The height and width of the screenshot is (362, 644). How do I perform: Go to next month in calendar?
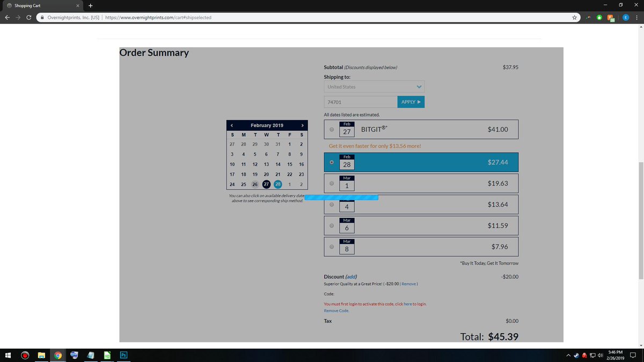[303, 125]
